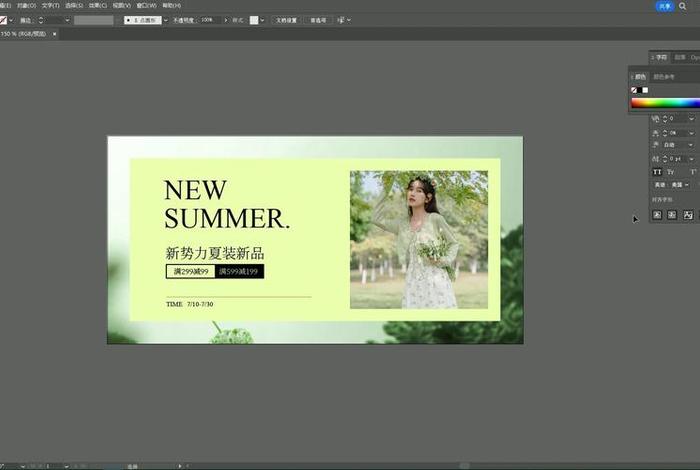Click the first snap-to-glyph icon
The image size is (700, 470).
(657, 215)
